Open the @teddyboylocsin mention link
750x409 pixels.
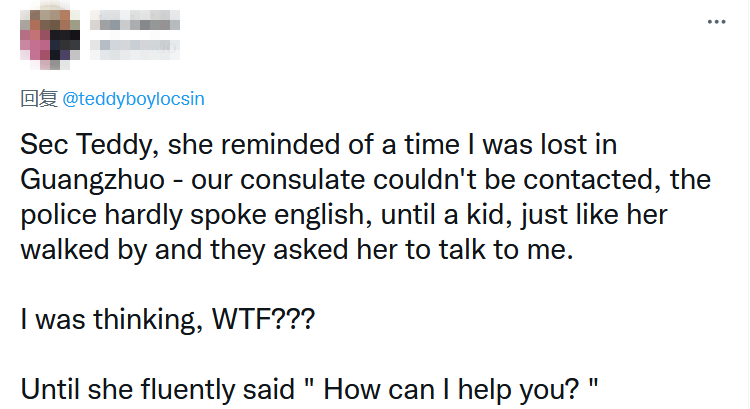tap(134, 100)
